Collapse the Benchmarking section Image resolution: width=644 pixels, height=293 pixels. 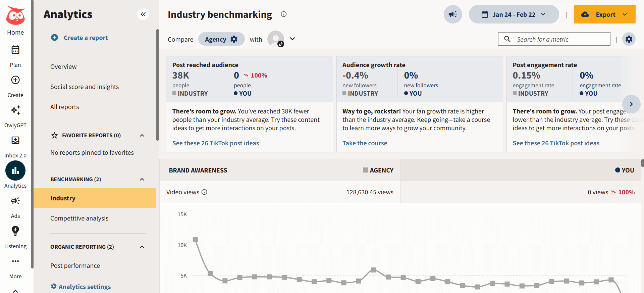click(142, 179)
